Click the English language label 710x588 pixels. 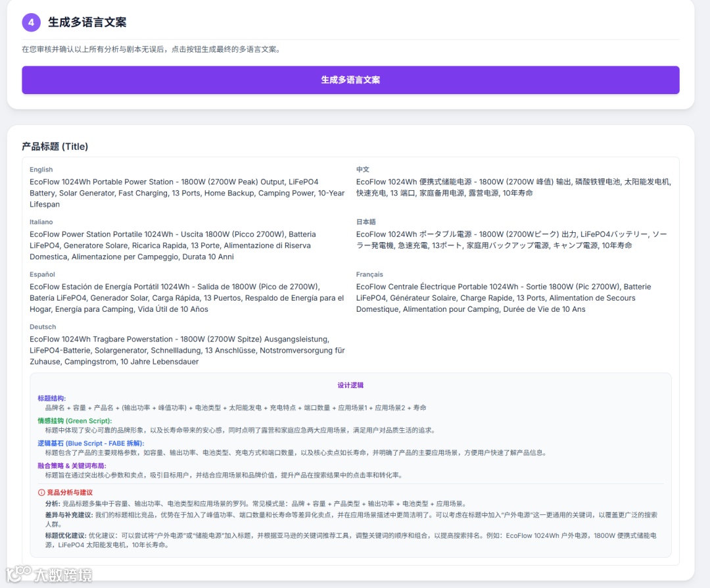41,170
